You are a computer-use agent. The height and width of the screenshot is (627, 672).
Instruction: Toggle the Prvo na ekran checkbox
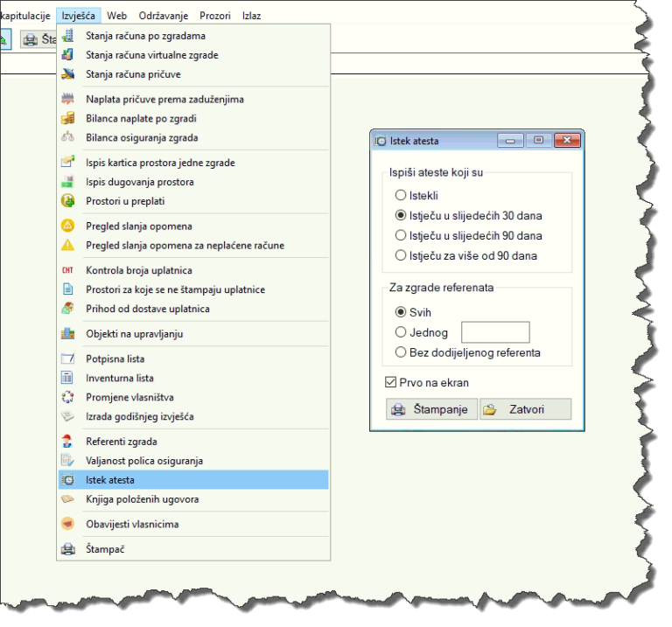(390, 382)
